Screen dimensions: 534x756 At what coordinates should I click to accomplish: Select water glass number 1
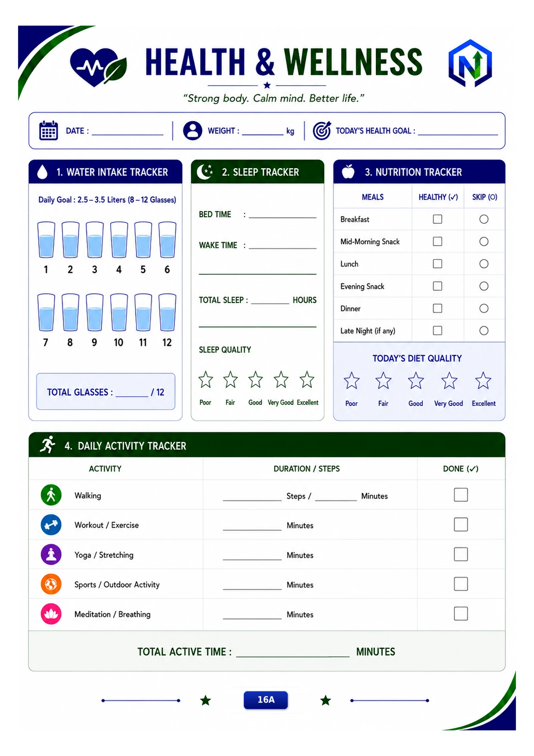(x=46, y=240)
